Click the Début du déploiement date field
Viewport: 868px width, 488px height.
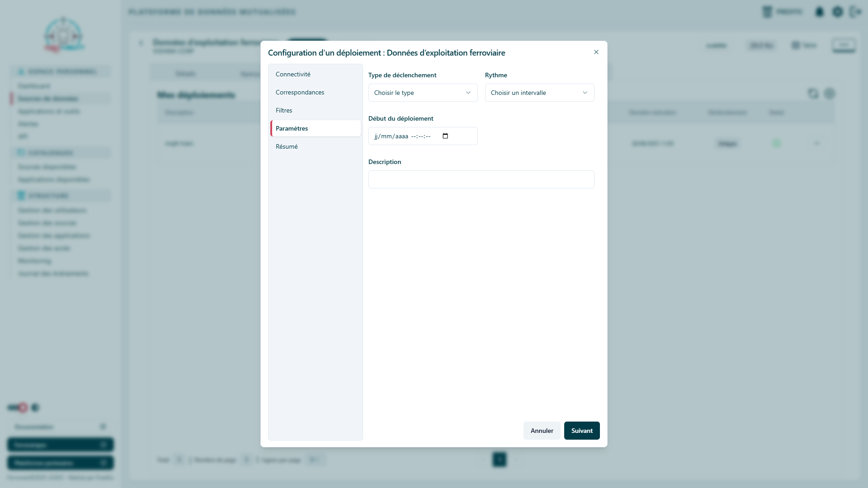(x=423, y=136)
